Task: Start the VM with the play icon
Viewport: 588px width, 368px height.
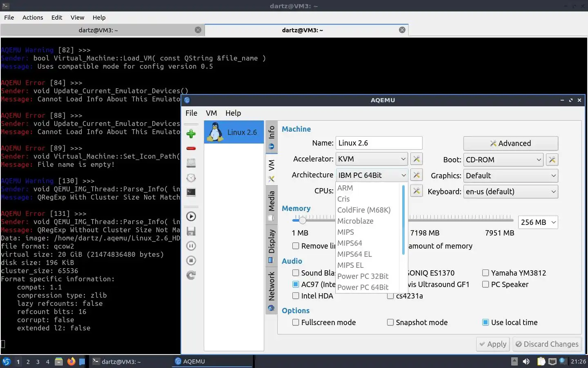Action: tap(191, 216)
